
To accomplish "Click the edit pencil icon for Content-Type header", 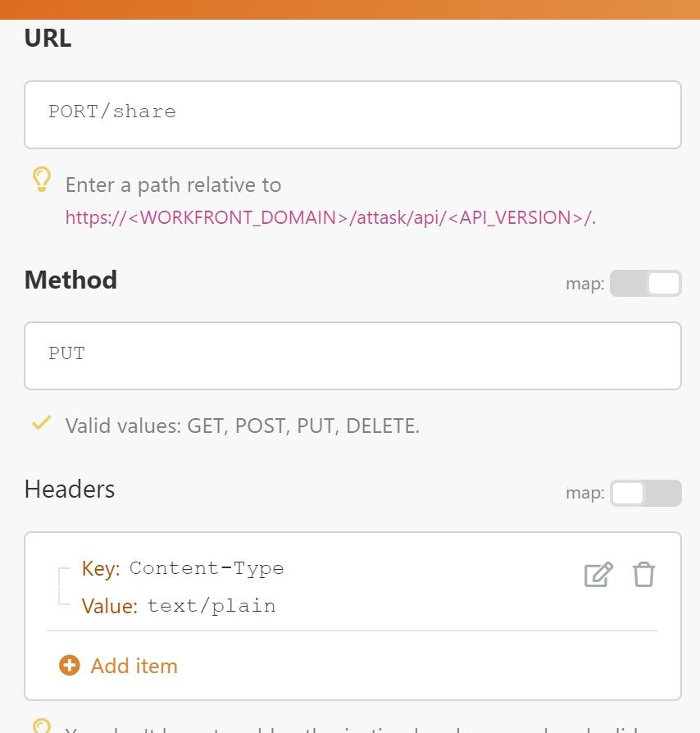I will [x=598, y=575].
